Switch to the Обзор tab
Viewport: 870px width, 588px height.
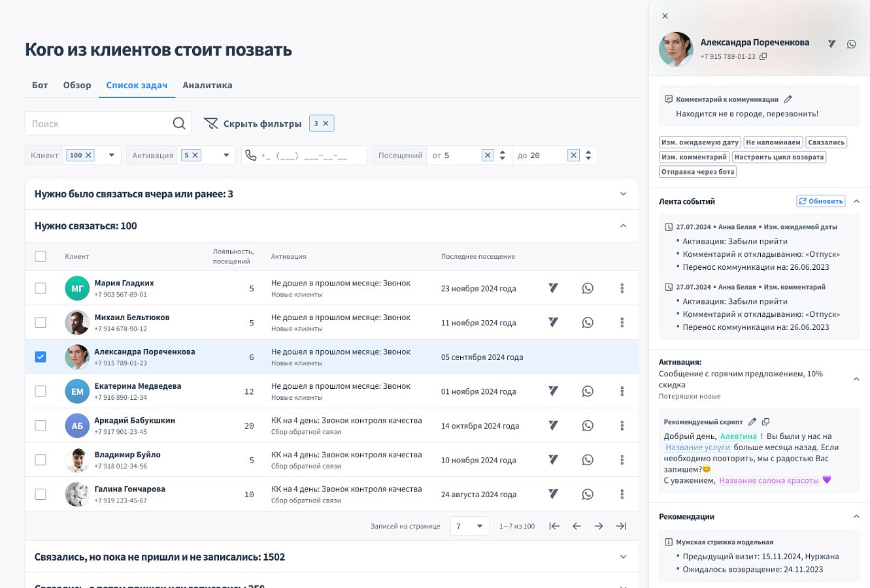click(x=77, y=85)
